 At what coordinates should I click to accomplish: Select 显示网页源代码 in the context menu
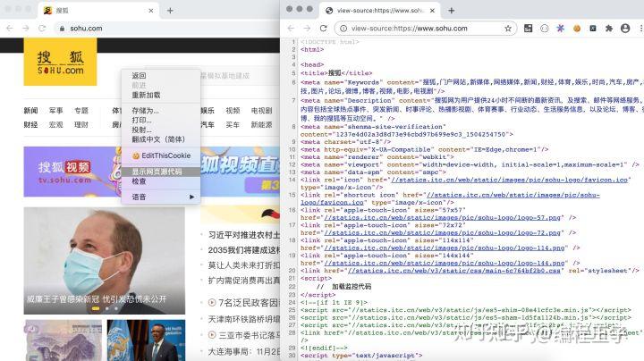click(x=157, y=172)
